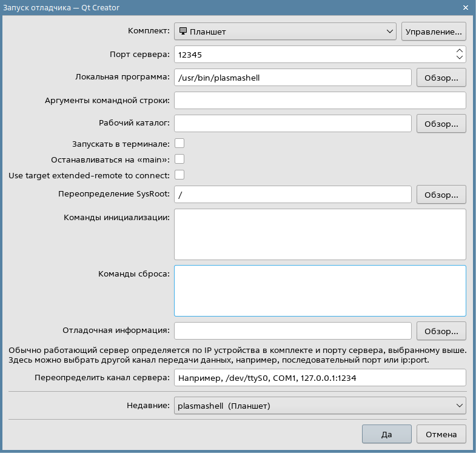
Task: Browse for the Рабочий каталог directory
Action: 441,123
